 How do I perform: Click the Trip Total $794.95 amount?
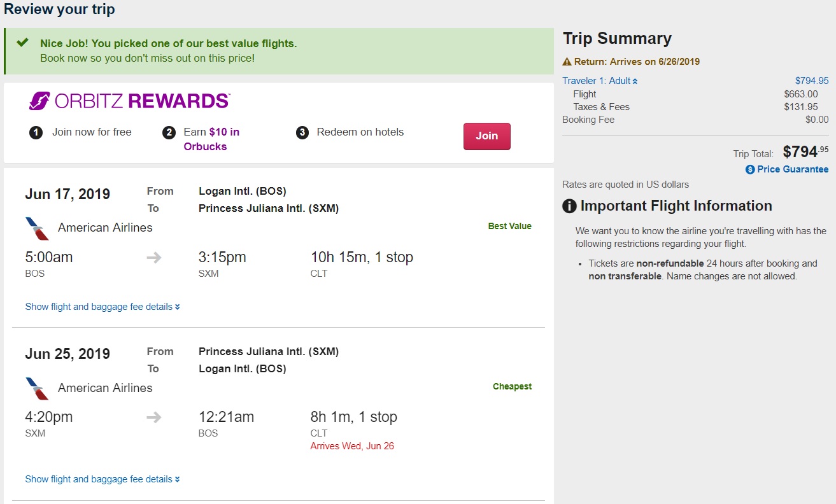tap(805, 152)
